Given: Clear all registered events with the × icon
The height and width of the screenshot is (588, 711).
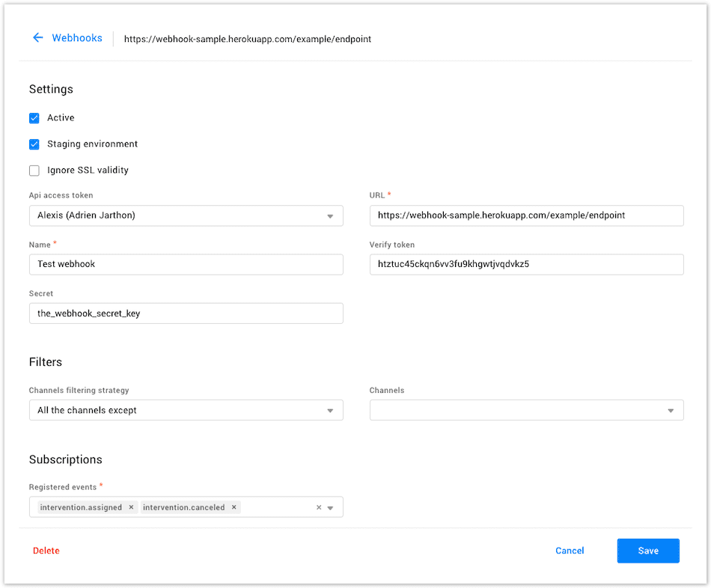Looking at the screenshot, I should click(318, 506).
